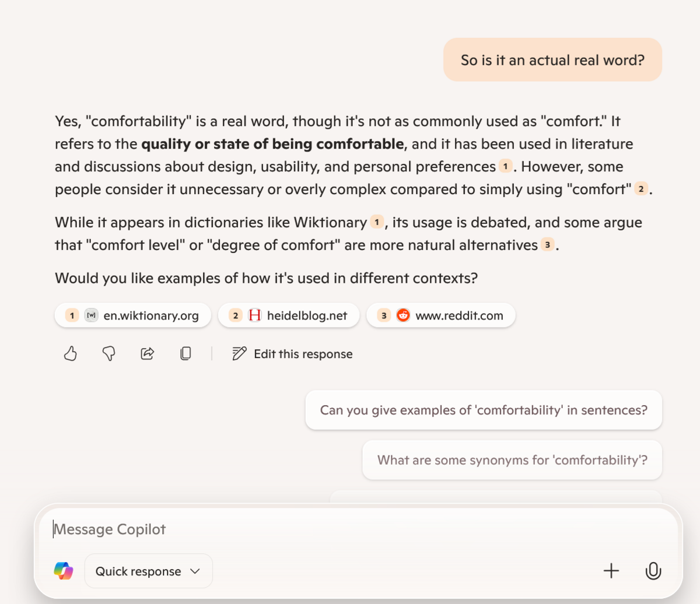
Task: Select the examples in sentences suggestion chip
Action: point(483,410)
